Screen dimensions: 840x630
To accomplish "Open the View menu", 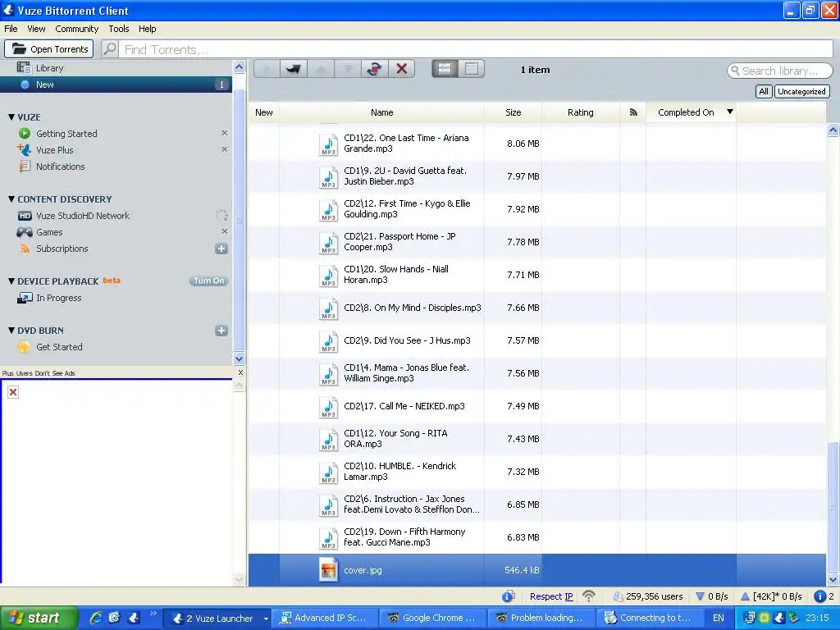I will [36, 29].
